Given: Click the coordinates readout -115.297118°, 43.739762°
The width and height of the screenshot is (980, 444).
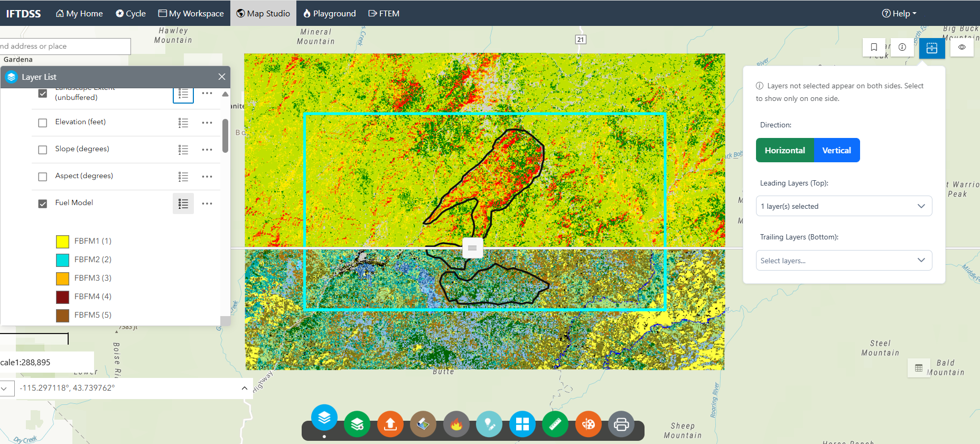Looking at the screenshot, I should (67, 388).
